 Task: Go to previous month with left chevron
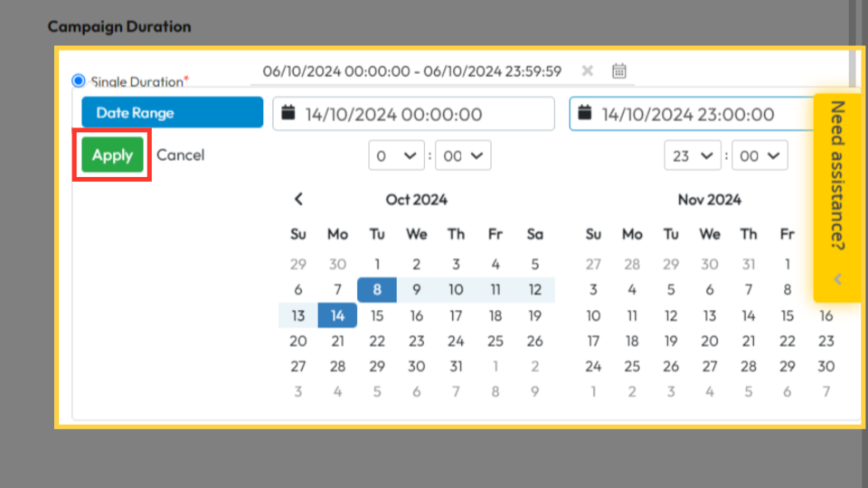coord(298,199)
